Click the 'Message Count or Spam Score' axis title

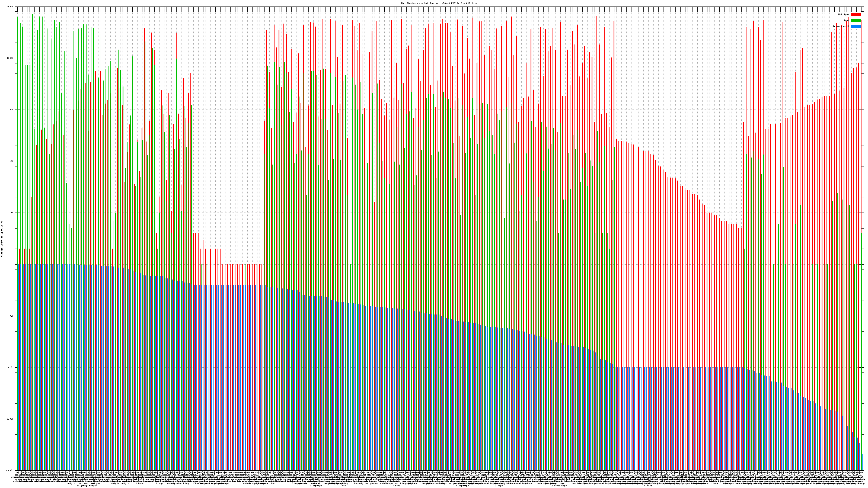[x=2, y=239]
